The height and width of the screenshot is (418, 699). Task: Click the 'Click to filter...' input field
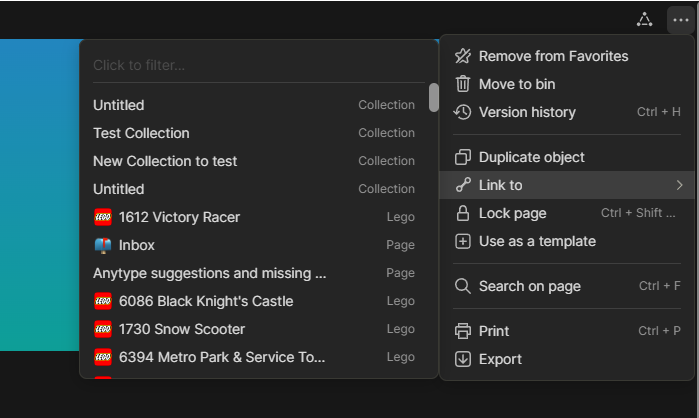click(x=259, y=65)
